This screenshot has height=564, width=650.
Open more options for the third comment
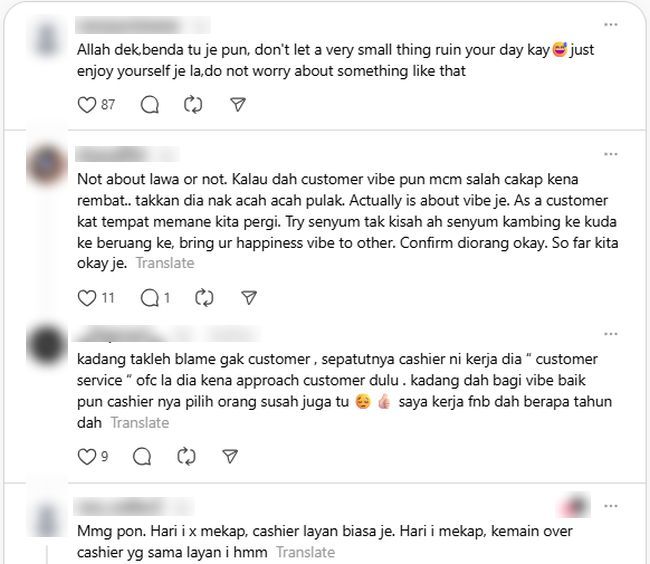point(611,334)
